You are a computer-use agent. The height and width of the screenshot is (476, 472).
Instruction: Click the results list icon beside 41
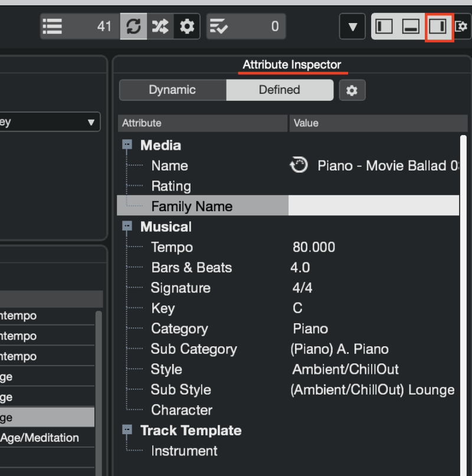pyautogui.click(x=53, y=27)
